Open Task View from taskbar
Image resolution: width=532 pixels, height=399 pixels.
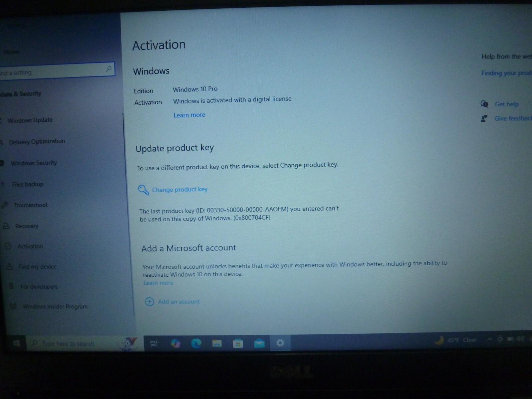[x=154, y=343]
